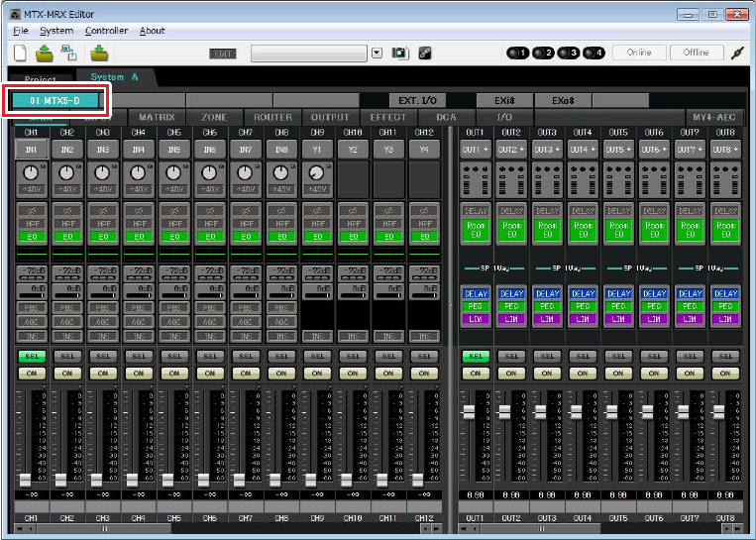
Task: Toggle SEL on OUT1
Action: tap(476, 357)
